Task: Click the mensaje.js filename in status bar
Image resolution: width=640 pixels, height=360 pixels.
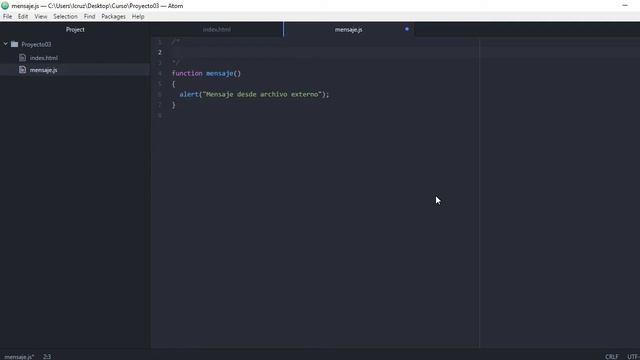Action: (19, 357)
